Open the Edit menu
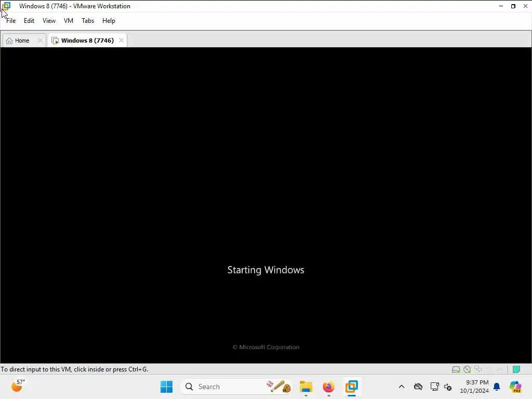Screen dimensions: 532x399 tap(29, 21)
